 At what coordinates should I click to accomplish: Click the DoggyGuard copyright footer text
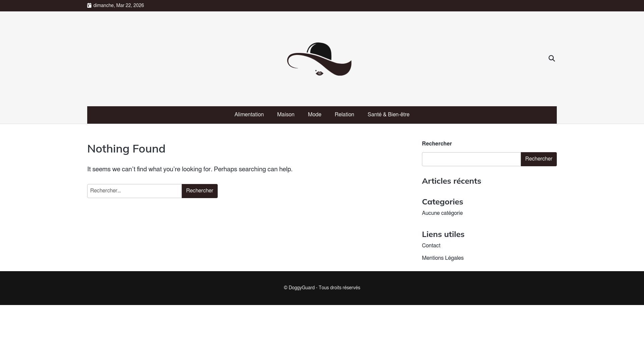pos(322,288)
